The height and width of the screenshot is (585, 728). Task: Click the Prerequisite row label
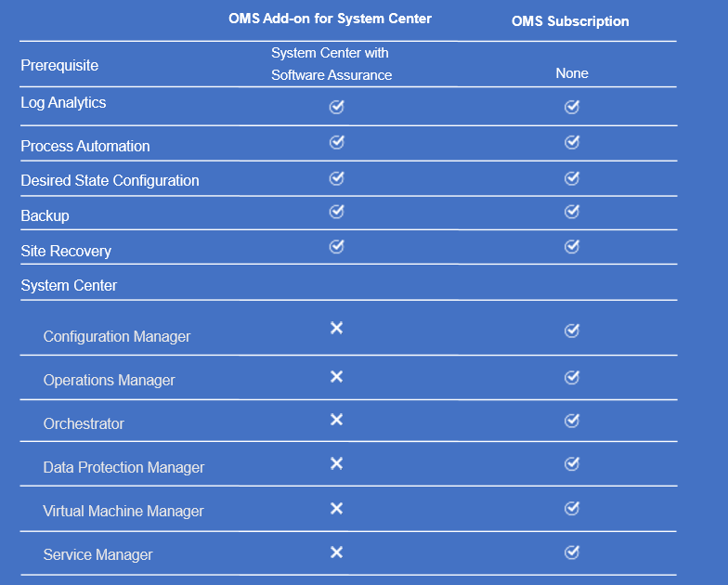click(x=59, y=65)
